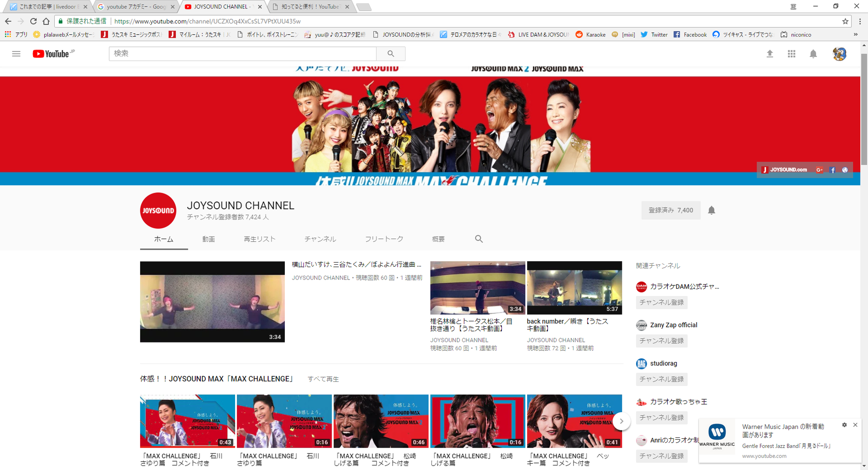Open the Facebook bookmark
The image size is (868, 470).
(690, 34)
